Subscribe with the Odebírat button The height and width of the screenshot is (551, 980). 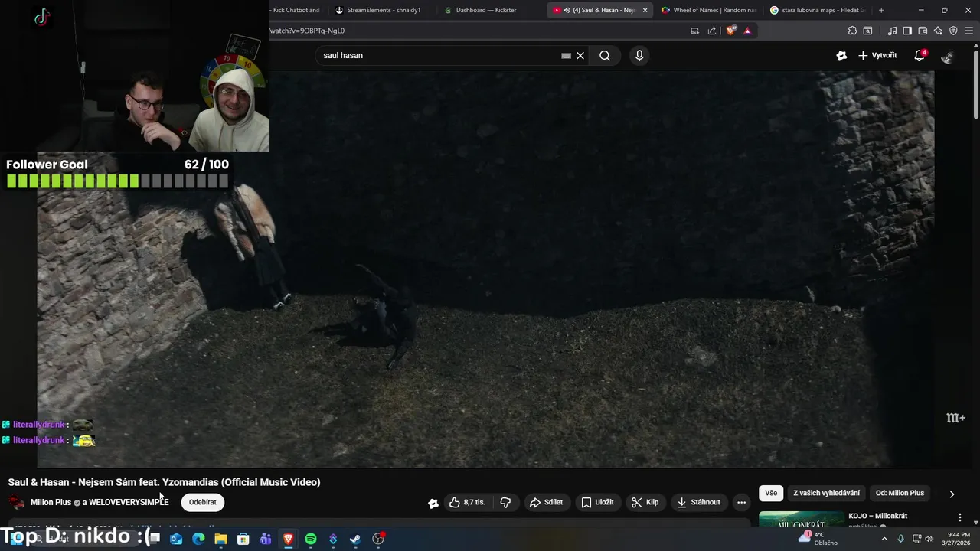203,502
